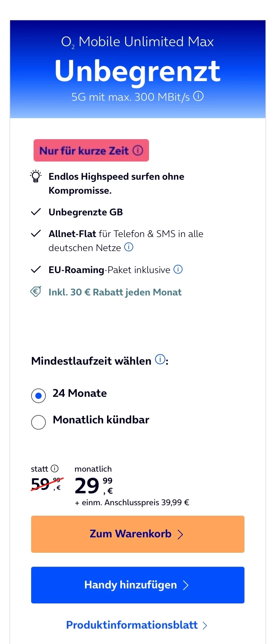The image size is (277, 644).
Task: Click the 'Zum Warenkorb' label text
Action: tap(130, 534)
